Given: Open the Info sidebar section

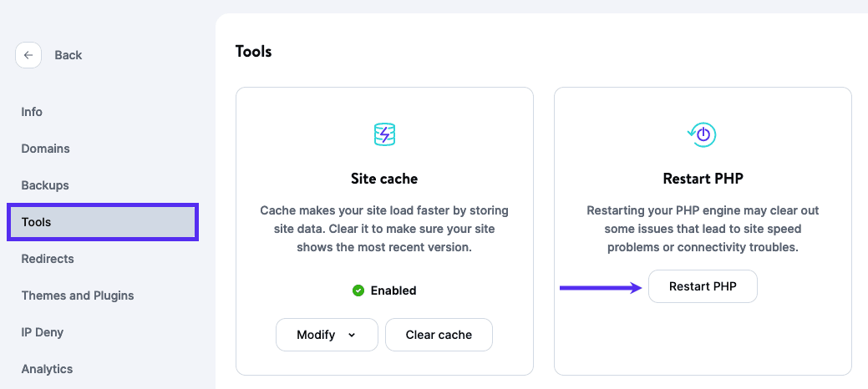Looking at the screenshot, I should coord(32,112).
